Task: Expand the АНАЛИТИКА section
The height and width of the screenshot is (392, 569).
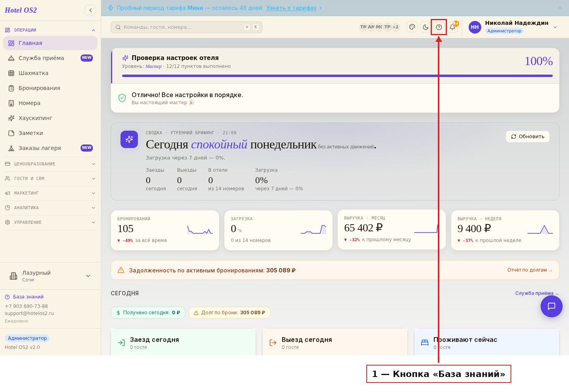Action: coord(50,208)
